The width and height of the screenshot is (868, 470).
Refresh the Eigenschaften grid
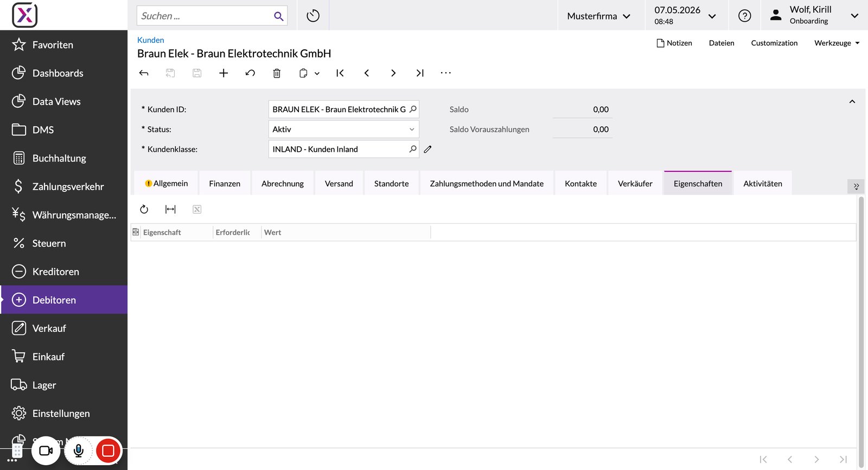(x=144, y=209)
